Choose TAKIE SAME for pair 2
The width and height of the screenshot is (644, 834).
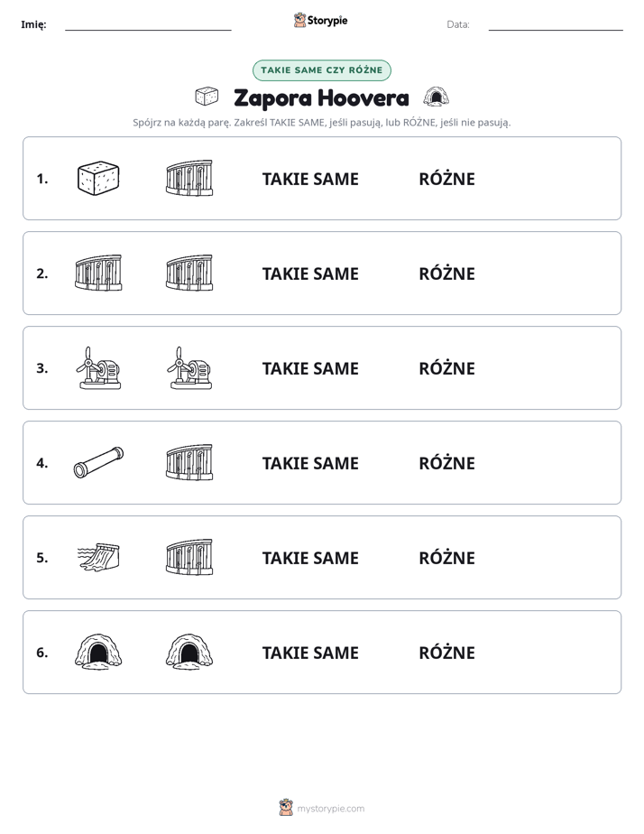pos(310,273)
